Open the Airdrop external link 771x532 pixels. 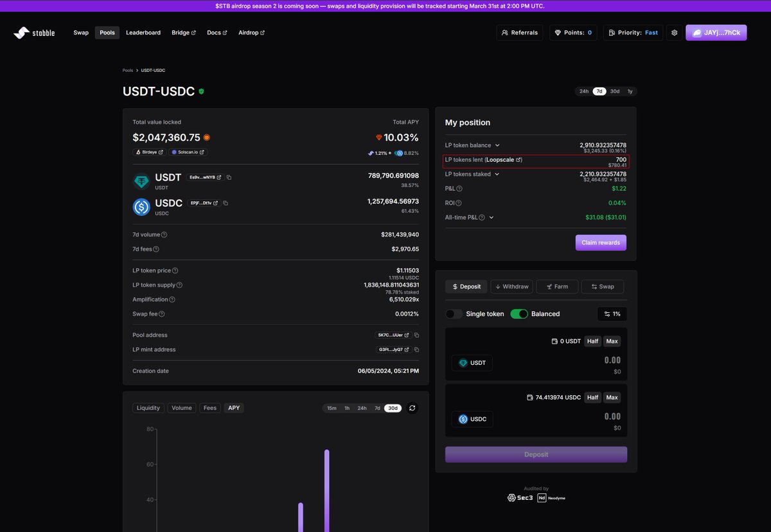[251, 32]
